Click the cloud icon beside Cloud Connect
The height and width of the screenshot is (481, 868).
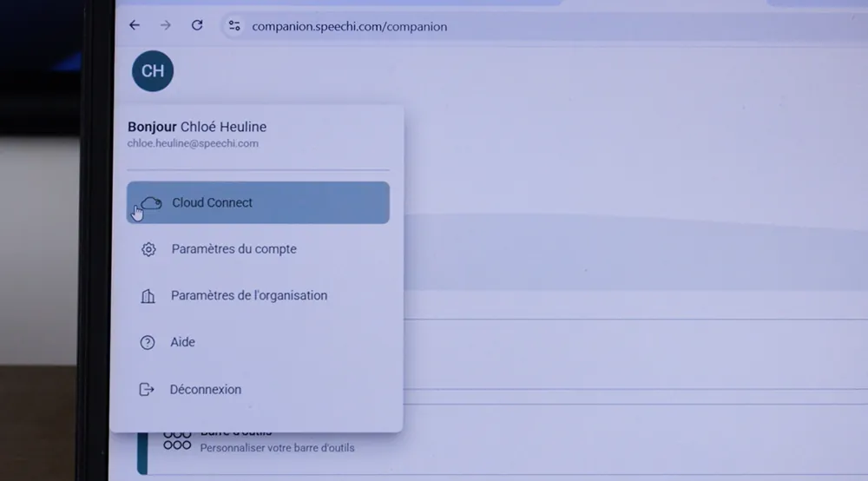tap(150, 203)
